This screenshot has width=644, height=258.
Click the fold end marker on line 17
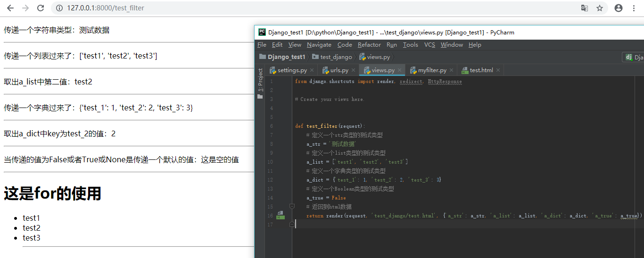(x=292, y=225)
